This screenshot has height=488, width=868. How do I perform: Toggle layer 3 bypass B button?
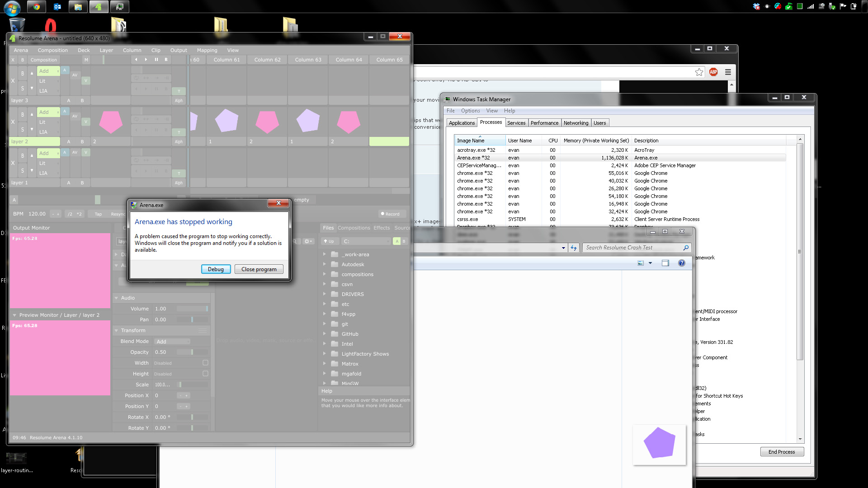23,73
